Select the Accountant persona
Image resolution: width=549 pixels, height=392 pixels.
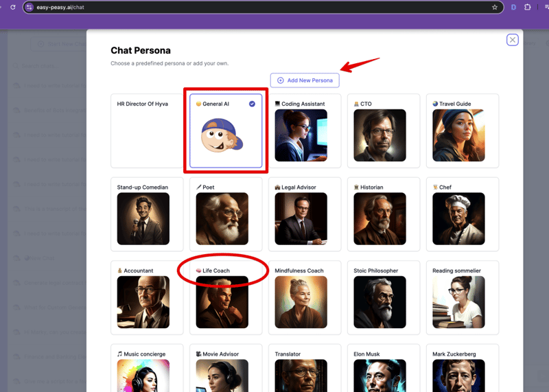[143, 302]
